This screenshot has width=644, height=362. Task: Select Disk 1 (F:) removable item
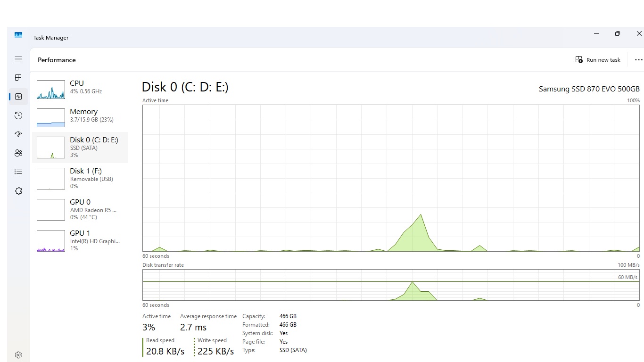tap(80, 179)
